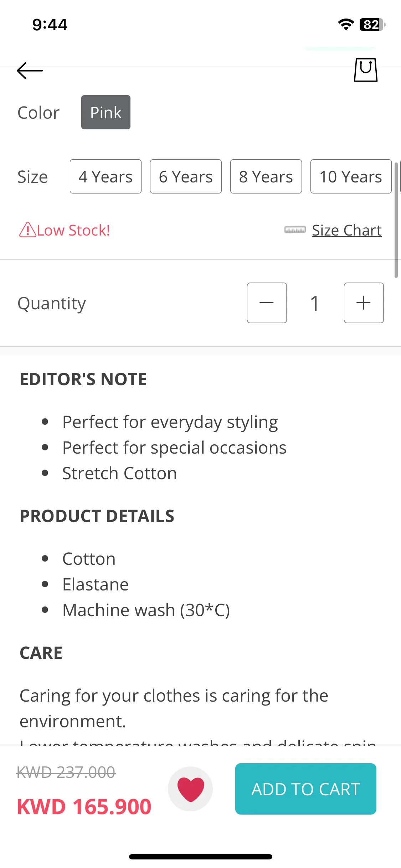Tap the EDITOR'S NOTE heading
Screen dimensions: 401x868
point(83,379)
